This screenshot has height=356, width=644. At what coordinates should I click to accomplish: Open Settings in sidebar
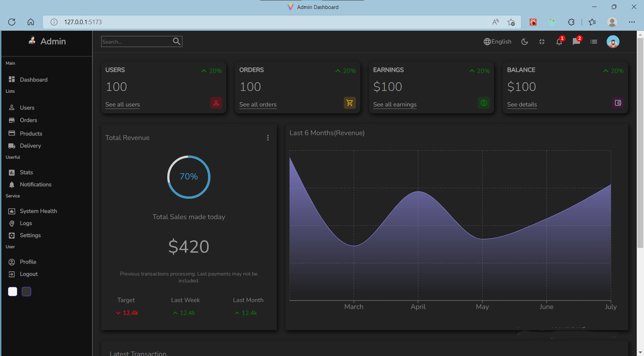click(25, 235)
